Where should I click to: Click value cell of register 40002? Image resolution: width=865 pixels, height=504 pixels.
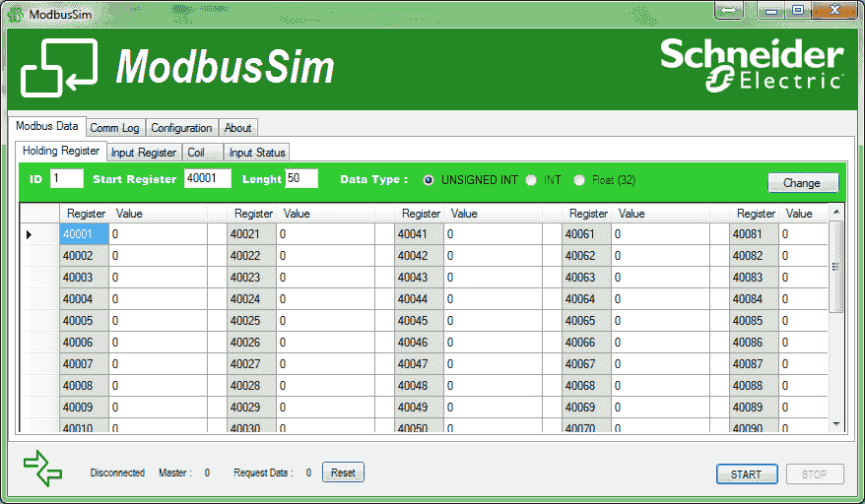(159, 256)
